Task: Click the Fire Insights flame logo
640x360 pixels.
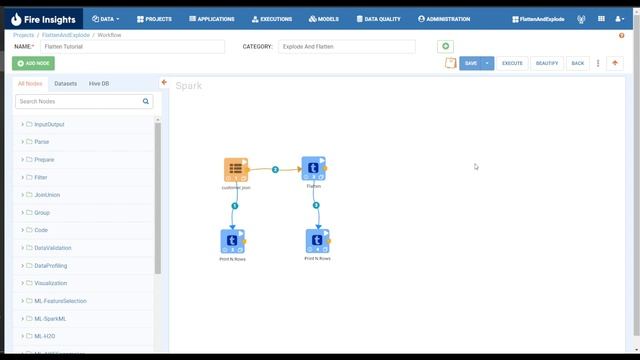Action: pos(16,19)
